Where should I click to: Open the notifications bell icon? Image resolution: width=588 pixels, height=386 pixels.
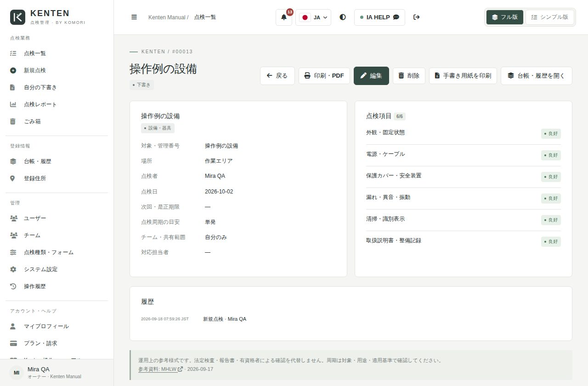pos(284,17)
